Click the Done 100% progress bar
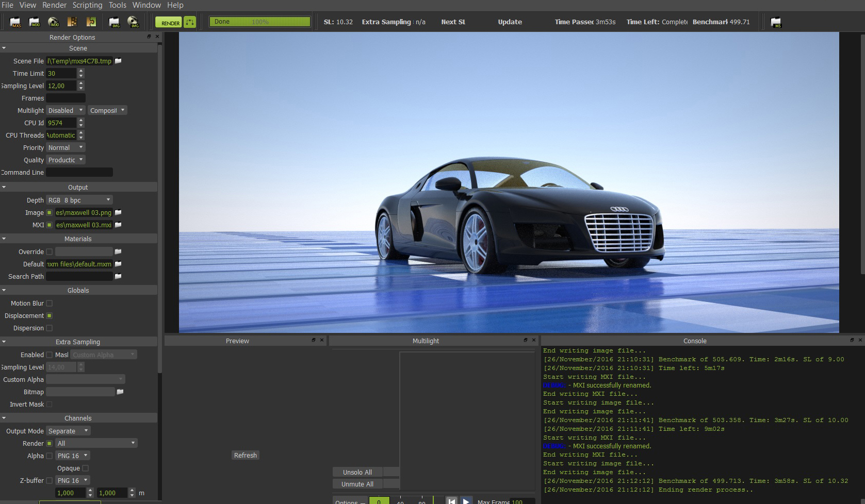Viewport: 865px width, 504px height. point(259,22)
